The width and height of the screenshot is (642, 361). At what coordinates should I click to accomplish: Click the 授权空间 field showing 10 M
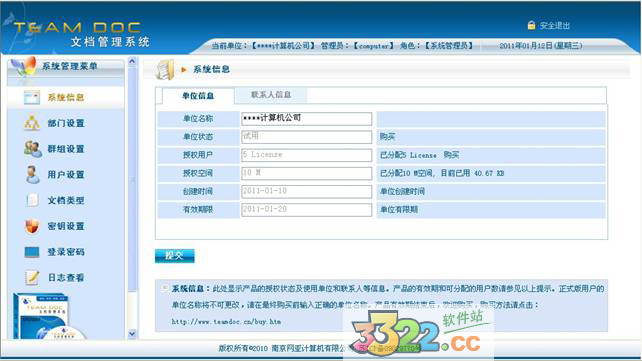[x=306, y=173]
